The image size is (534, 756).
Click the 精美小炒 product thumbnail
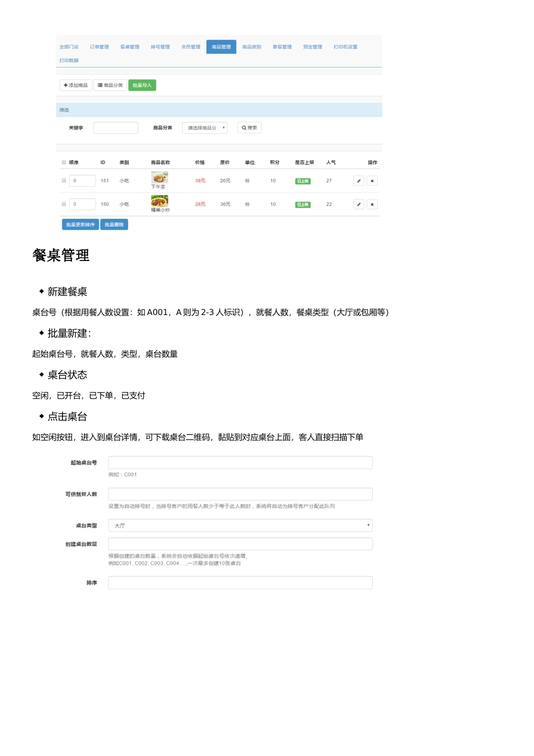tap(160, 201)
